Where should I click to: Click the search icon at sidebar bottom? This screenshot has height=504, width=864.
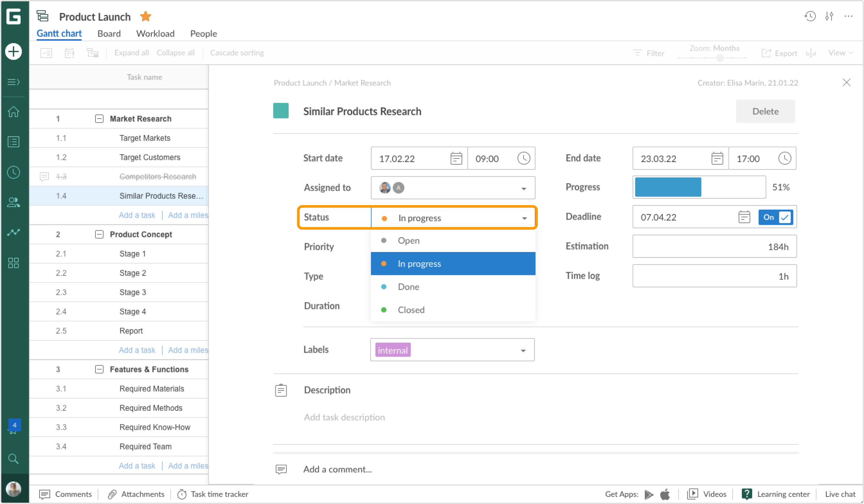(13, 459)
